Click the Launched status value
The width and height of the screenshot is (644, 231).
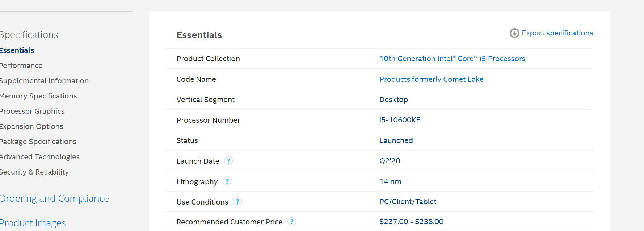coord(396,140)
